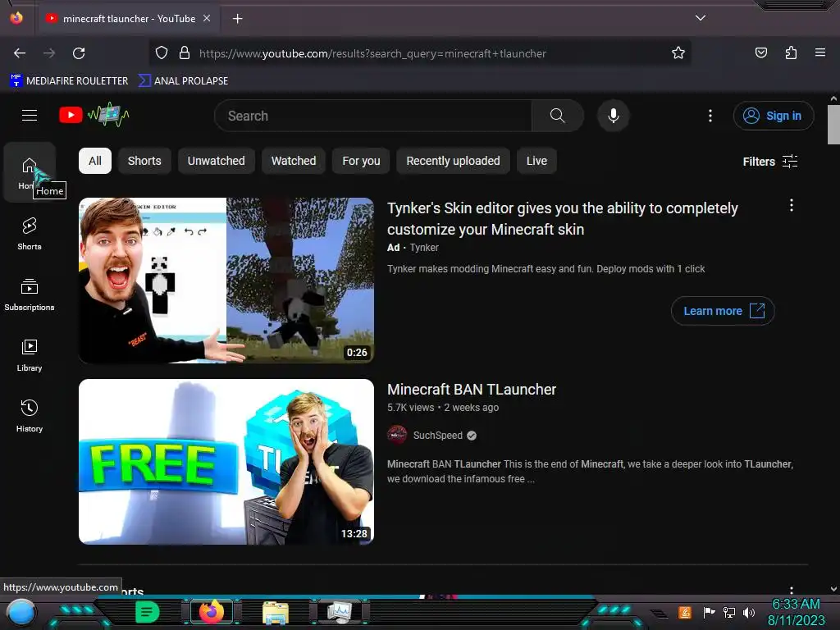Open the Action Center flag icon
This screenshot has height=630, width=840.
(708, 612)
